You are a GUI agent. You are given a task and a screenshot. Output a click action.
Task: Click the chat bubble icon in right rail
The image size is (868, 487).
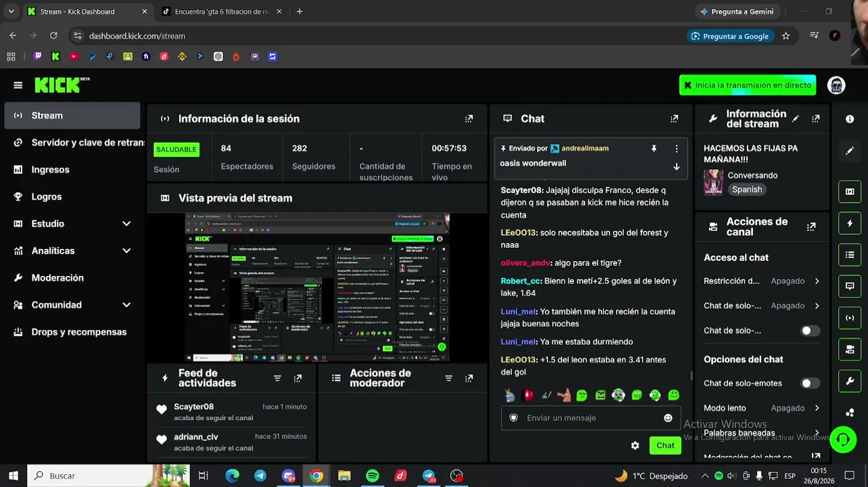coord(850,286)
